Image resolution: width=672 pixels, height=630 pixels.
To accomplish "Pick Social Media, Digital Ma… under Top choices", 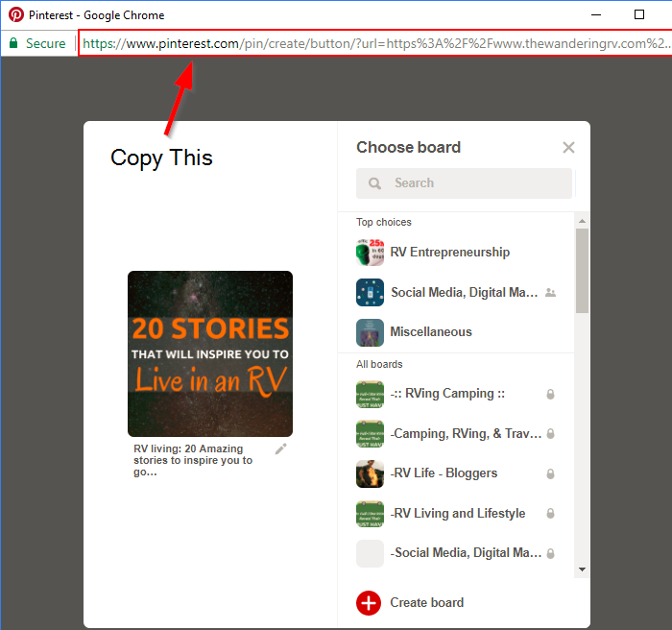I will click(464, 293).
